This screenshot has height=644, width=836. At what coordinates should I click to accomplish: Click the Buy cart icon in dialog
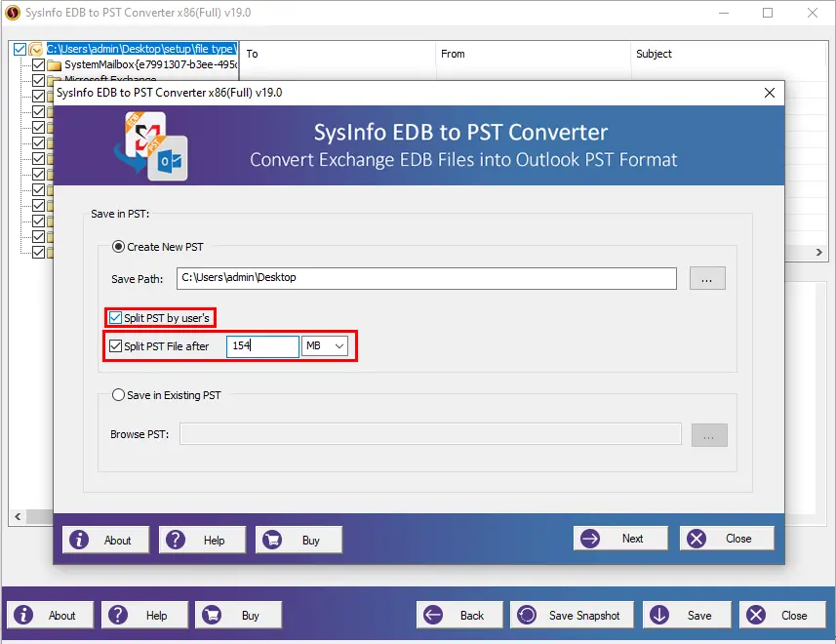(x=272, y=540)
